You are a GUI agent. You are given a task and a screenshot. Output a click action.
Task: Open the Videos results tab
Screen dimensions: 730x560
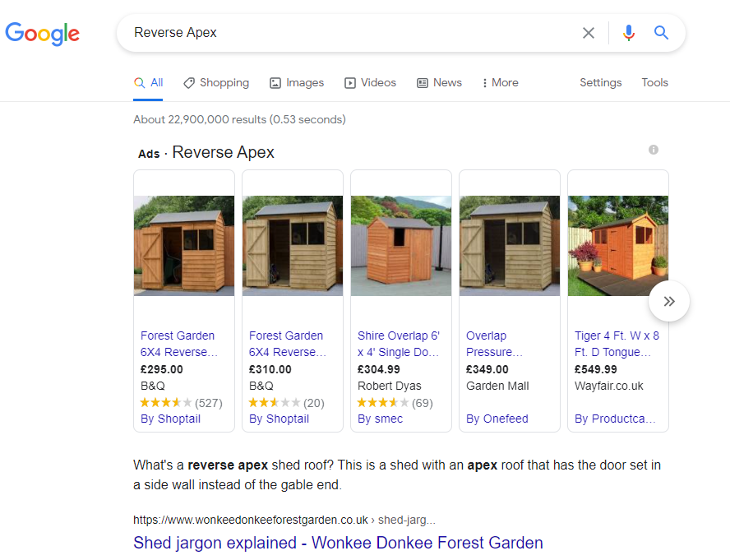370,82
